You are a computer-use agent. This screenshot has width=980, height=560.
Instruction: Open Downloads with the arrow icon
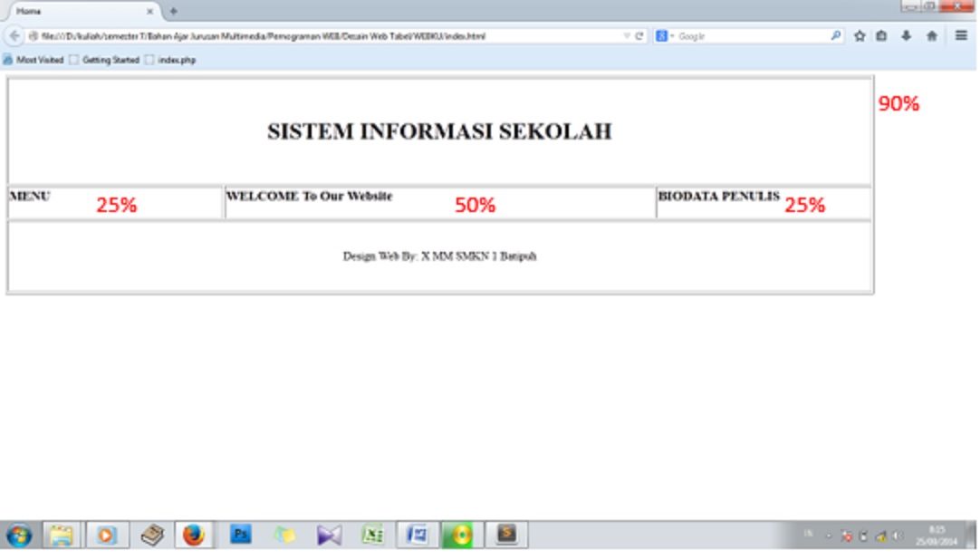coord(906,36)
